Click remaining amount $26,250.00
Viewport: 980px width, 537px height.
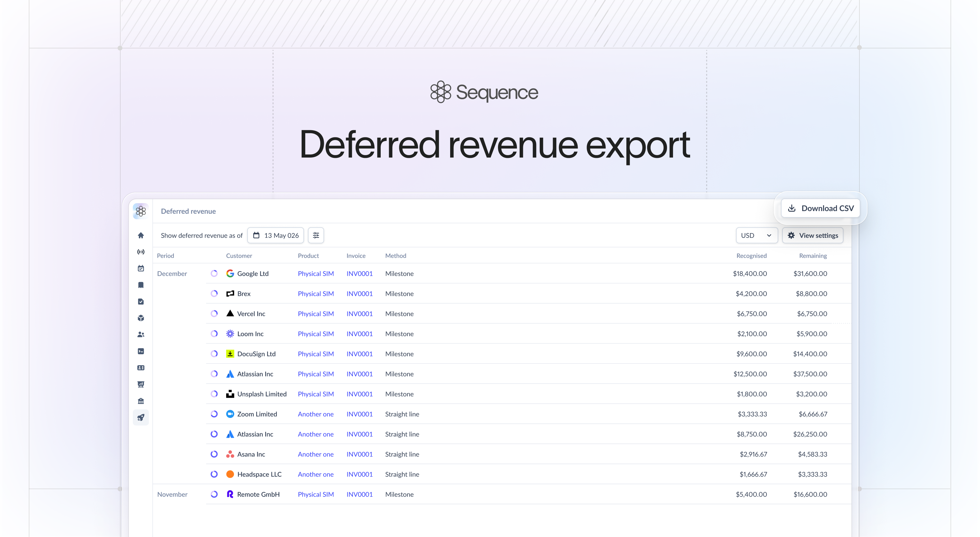click(x=810, y=434)
